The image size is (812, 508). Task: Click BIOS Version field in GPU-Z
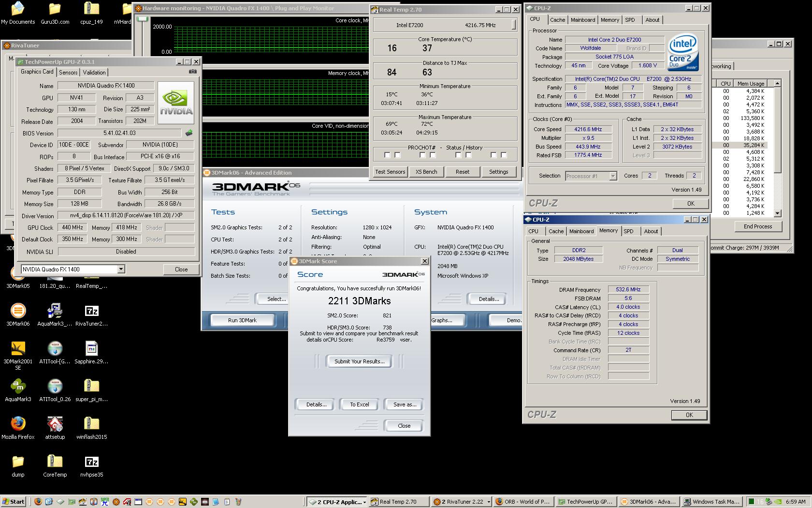[x=120, y=133]
